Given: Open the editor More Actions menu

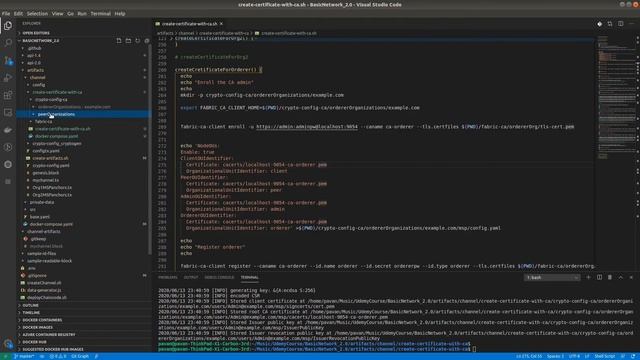Looking at the screenshot, I should click(x=631, y=24).
